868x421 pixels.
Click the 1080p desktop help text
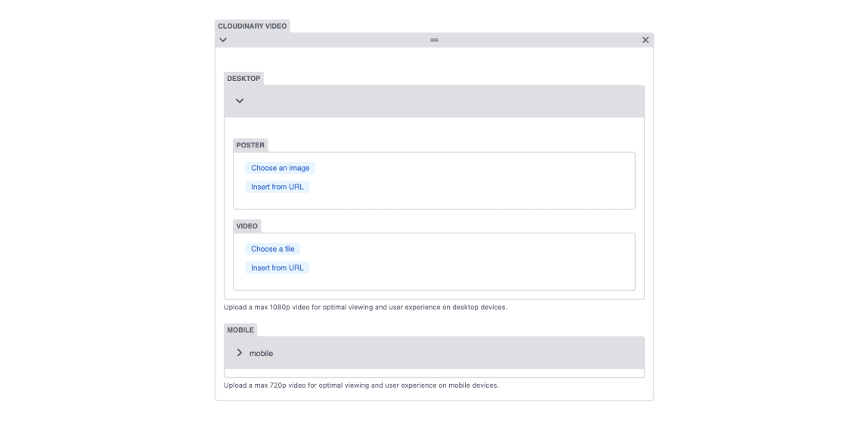[x=365, y=307]
